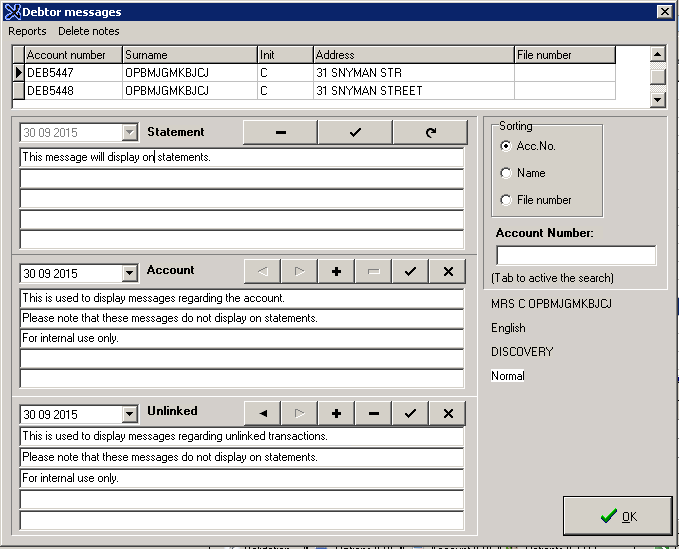Open the Reports menu

click(27, 31)
